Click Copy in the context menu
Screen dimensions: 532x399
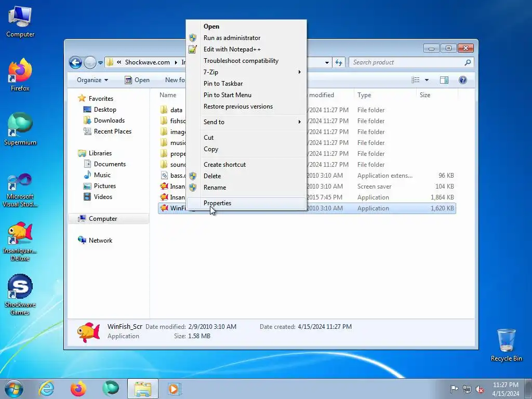(246, 149)
